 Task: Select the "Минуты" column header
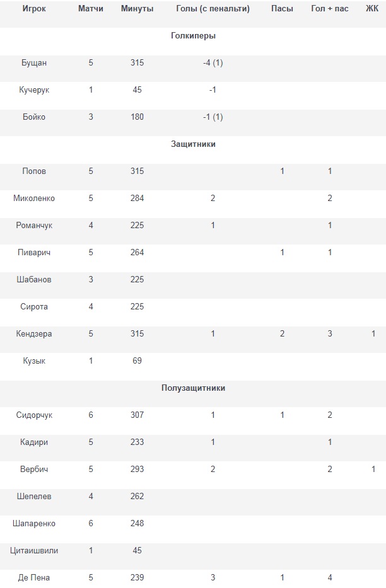137,9
